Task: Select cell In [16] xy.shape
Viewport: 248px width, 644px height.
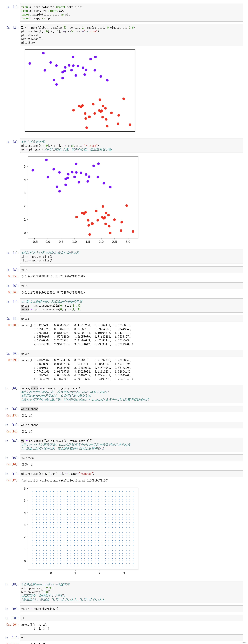Action: 131,458
